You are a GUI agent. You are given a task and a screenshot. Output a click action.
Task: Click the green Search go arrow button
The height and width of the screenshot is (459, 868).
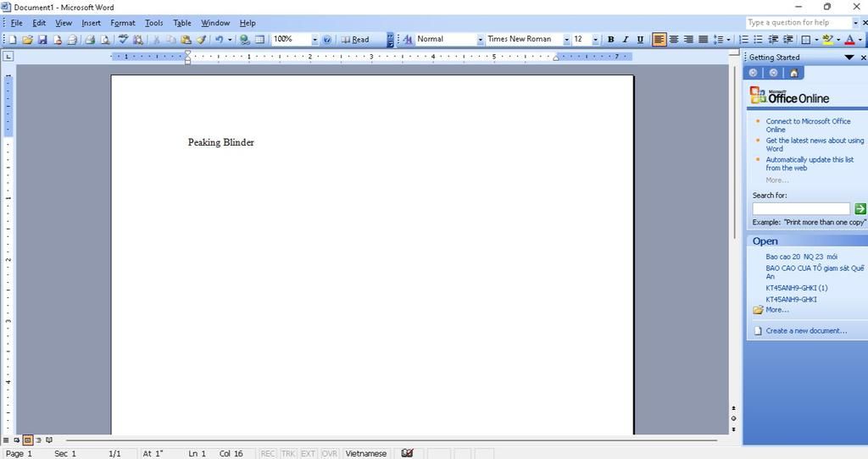point(860,208)
